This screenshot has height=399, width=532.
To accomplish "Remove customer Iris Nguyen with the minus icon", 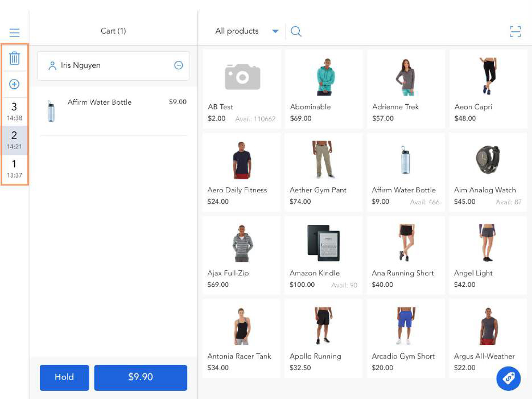I will (179, 65).
